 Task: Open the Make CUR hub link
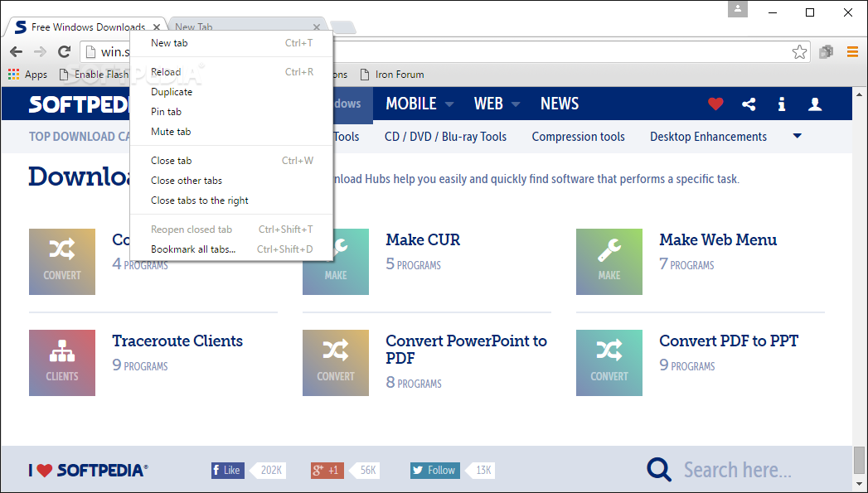click(423, 239)
